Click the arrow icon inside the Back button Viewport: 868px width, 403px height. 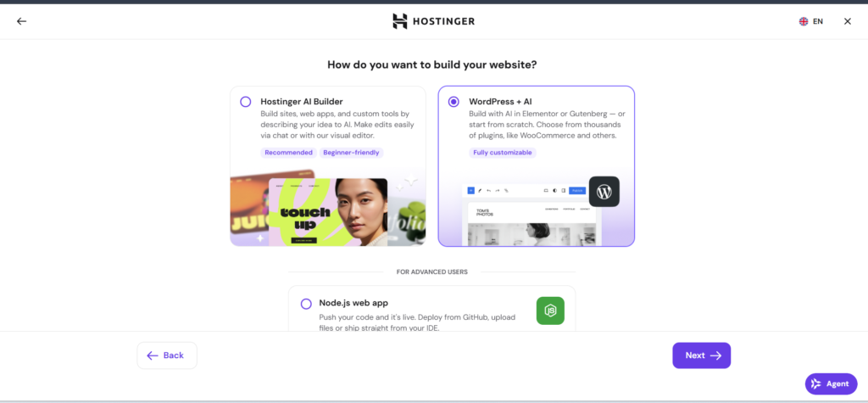click(x=153, y=355)
